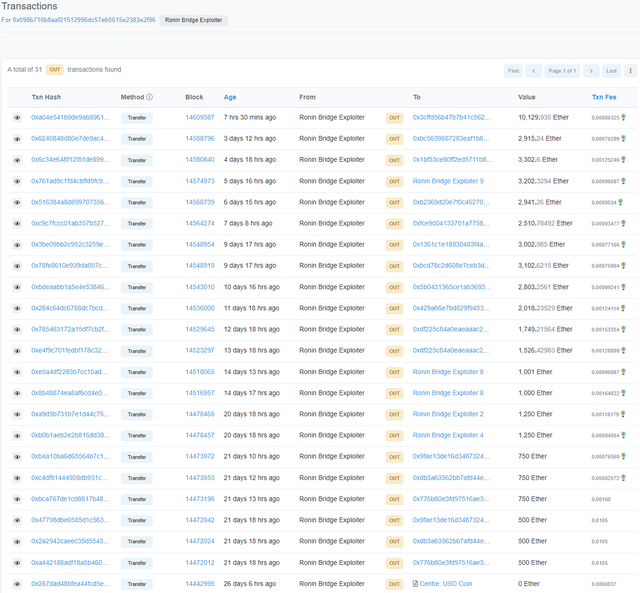The width and height of the screenshot is (640, 593).
Task: Open transaction hash 0x6240848d80e7de9ac4
Action: click(71, 139)
